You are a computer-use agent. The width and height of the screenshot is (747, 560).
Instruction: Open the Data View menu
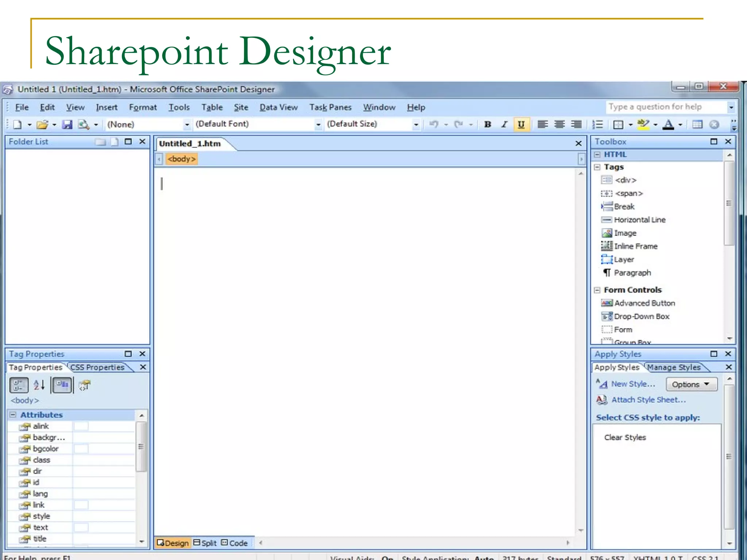click(279, 107)
